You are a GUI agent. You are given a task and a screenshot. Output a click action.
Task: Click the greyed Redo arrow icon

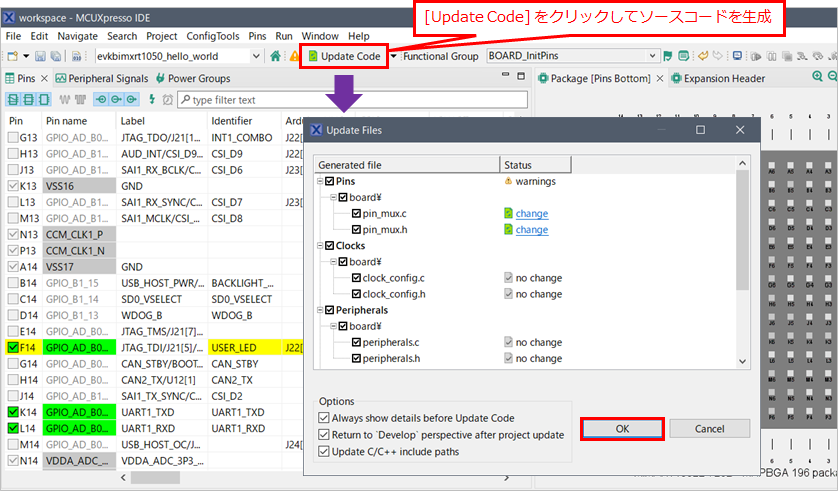coord(718,56)
